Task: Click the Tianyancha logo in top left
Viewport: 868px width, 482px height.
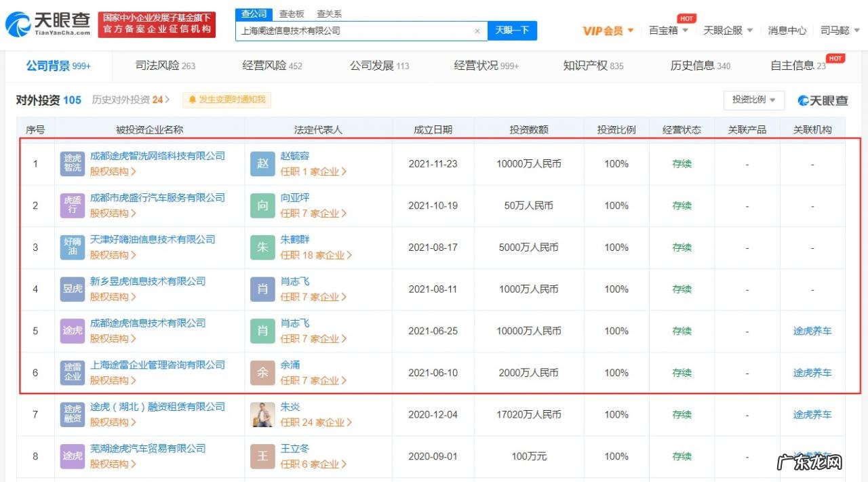Action: click(44, 22)
